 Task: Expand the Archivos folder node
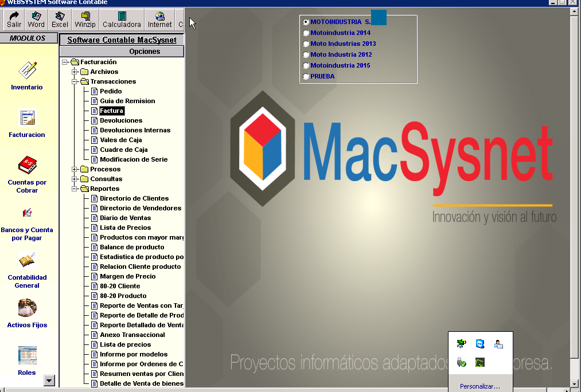coord(75,72)
